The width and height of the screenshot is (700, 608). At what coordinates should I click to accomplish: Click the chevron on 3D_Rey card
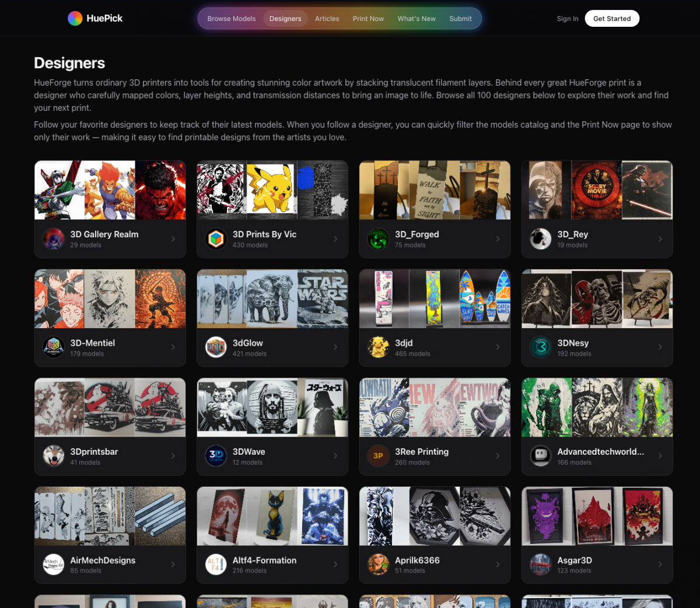coord(660,239)
